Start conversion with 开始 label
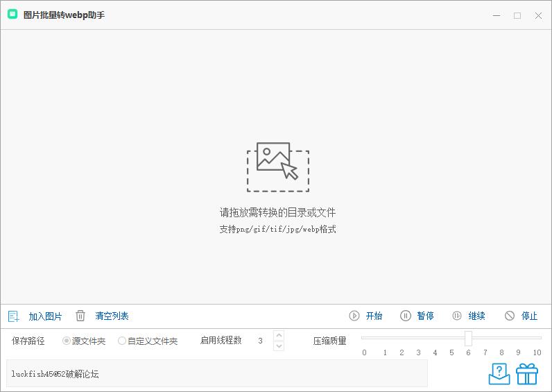Image resolution: width=552 pixels, height=392 pixels. click(x=374, y=316)
